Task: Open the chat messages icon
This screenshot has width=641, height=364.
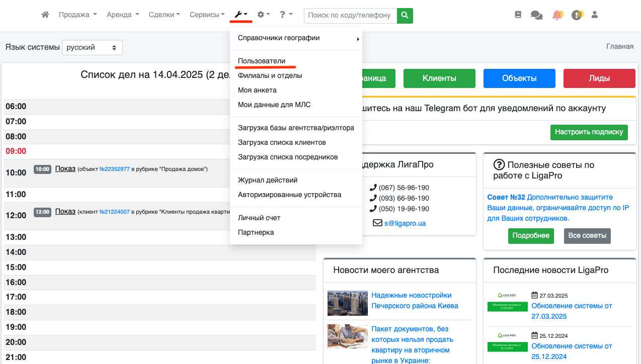Action: point(536,15)
